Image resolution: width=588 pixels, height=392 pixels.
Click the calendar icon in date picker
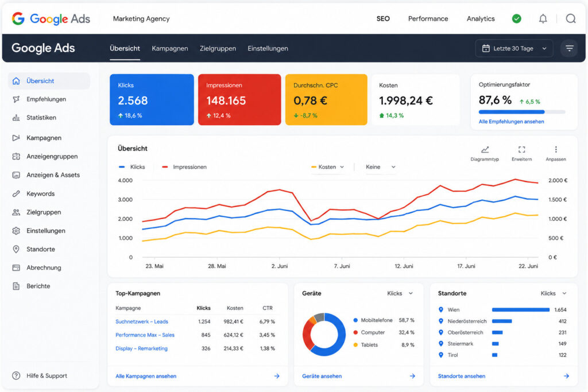tap(486, 48)
